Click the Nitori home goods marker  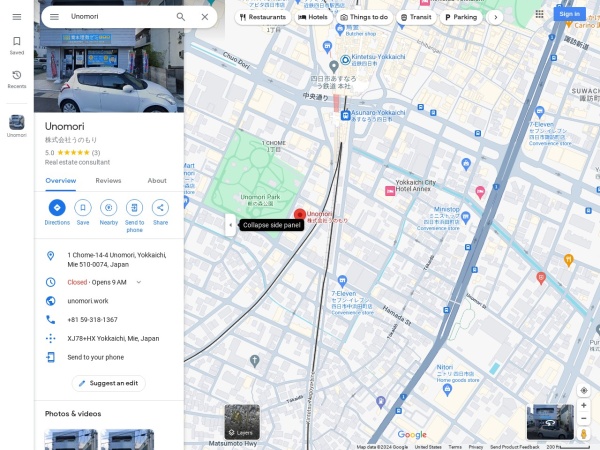click(447, 390)
